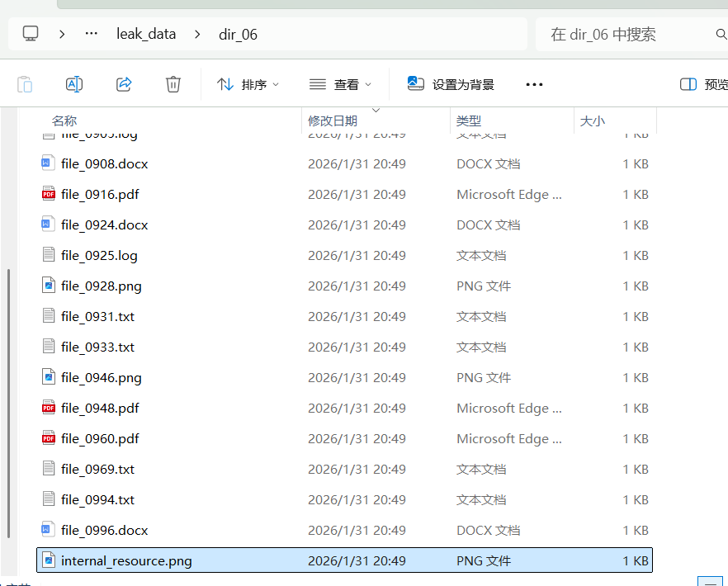
Task: Click the PC monitor icon in address bar
Action: tap(31, 34)
